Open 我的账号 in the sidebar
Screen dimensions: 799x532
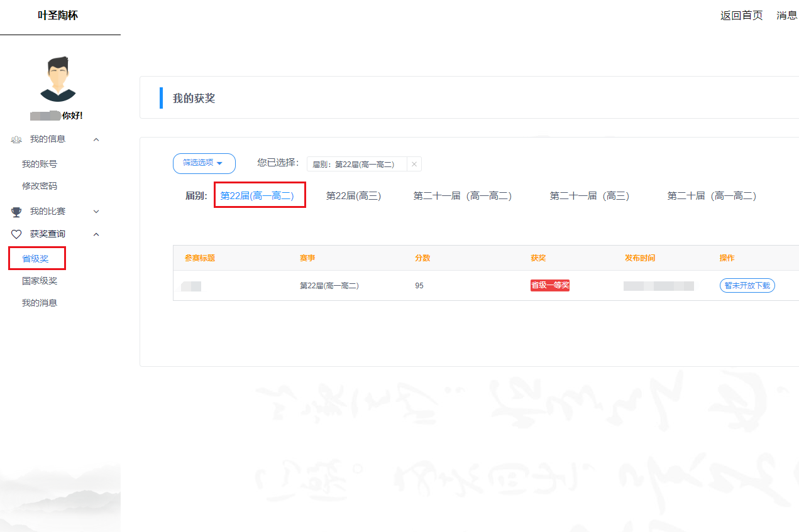(x=40, y=164)
